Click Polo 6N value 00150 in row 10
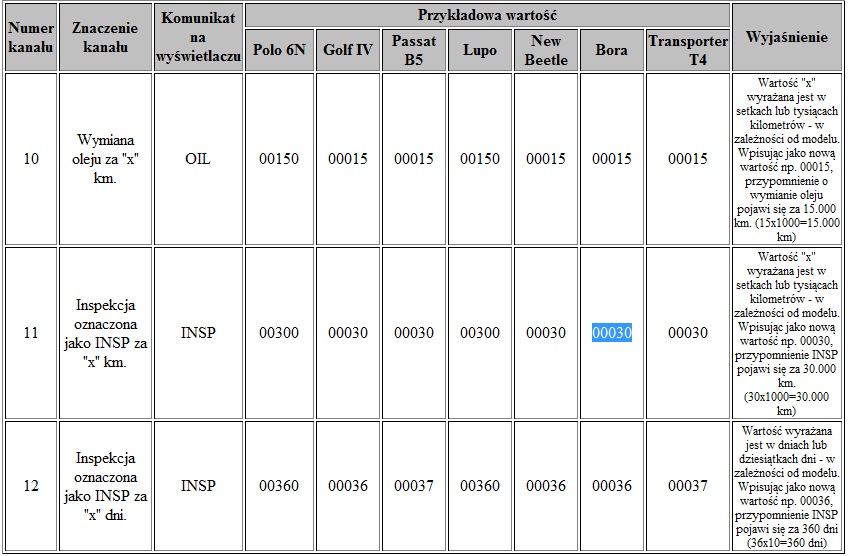The width and height of the screenshot is (848, 556). [x=279, y=159]
